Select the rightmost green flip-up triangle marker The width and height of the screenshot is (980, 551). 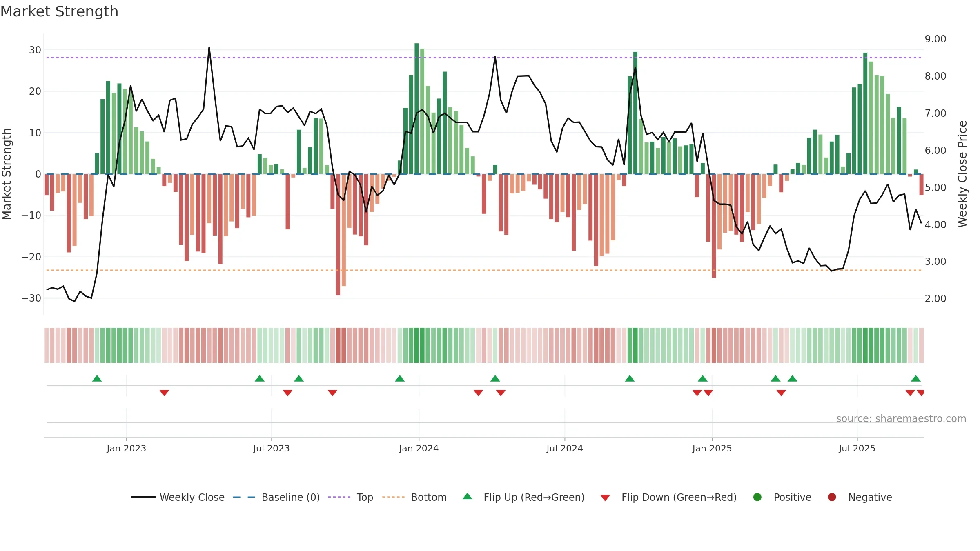tap(916, 378)
